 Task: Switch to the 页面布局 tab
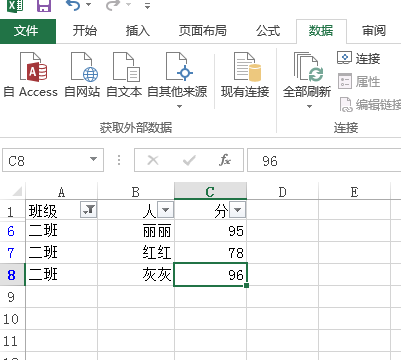point(203,31)
